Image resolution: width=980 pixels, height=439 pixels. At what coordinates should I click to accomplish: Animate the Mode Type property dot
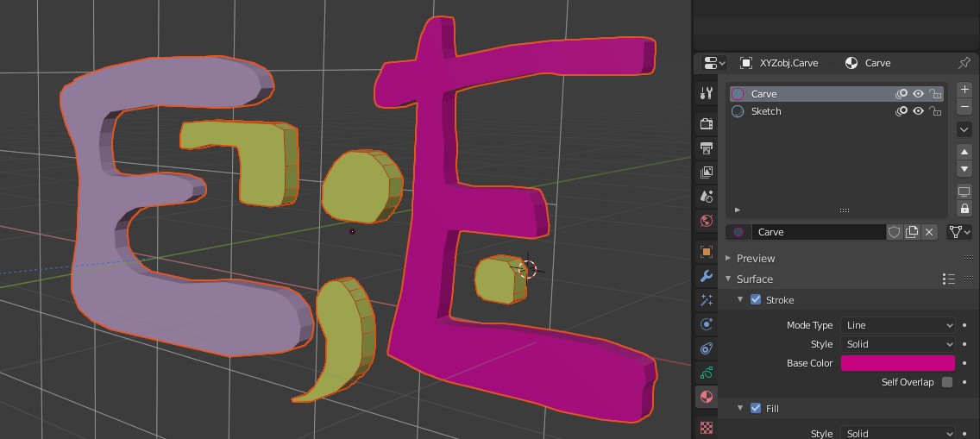[965, 325]
